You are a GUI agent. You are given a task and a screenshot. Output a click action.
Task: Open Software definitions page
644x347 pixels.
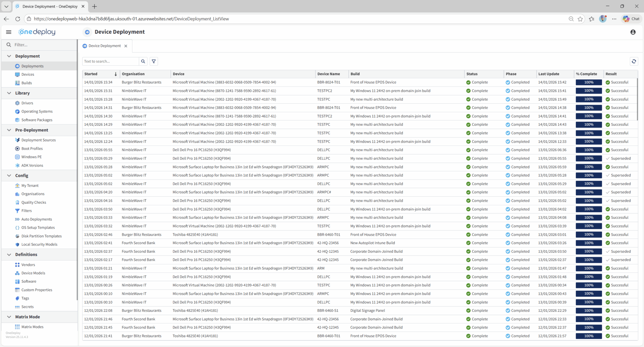click(29, 282)
